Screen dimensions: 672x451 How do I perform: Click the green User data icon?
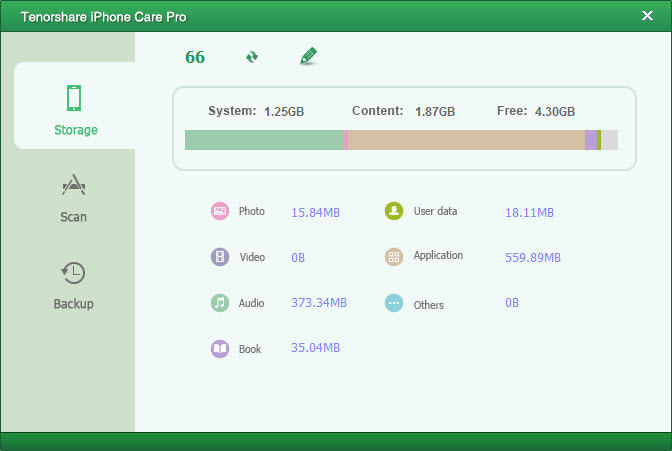tap(394, 211)
